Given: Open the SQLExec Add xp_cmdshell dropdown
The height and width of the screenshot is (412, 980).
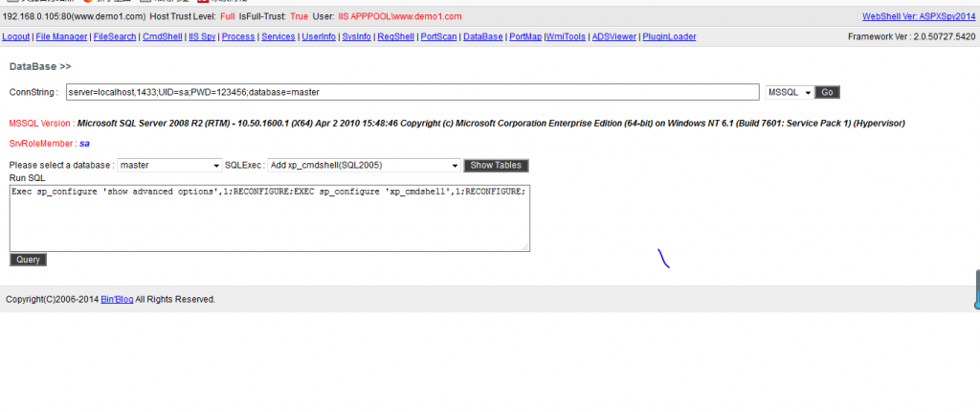Looking at the screenshot, I should 365,166.
